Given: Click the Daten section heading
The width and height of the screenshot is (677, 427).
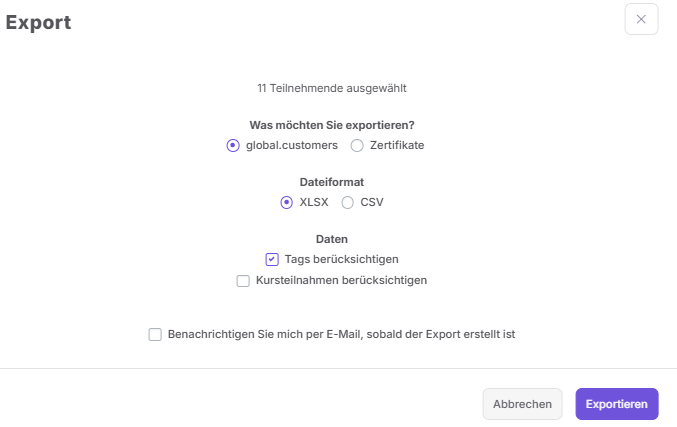Looking at the screenshot, I should (x=332, y=239).
